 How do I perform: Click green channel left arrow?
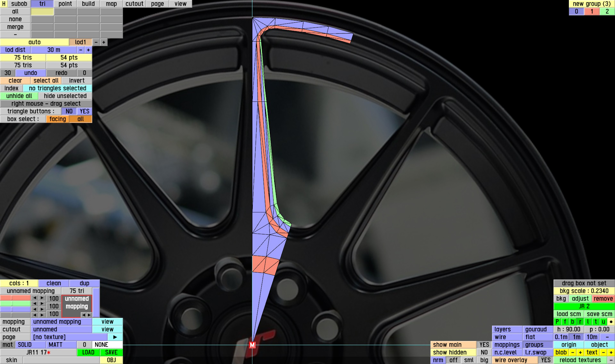click(x=35, y=303)
